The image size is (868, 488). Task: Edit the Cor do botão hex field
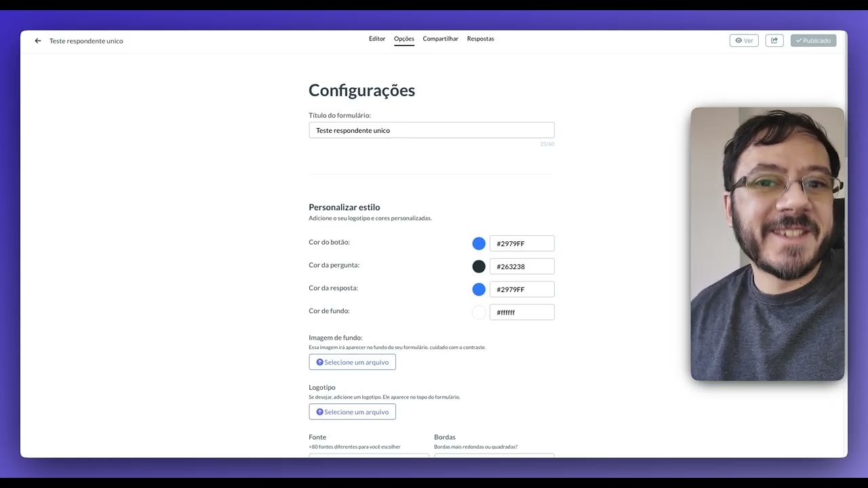tap(522, 243)
